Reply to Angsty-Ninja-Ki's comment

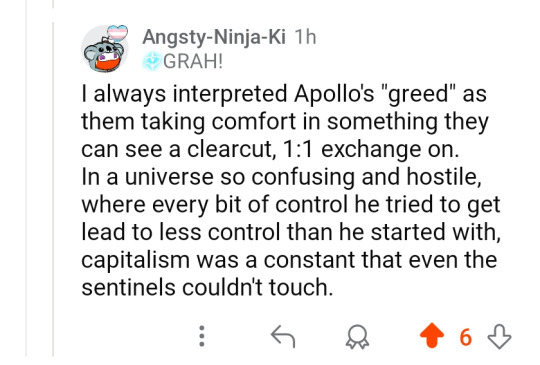[x=283, y=336]
